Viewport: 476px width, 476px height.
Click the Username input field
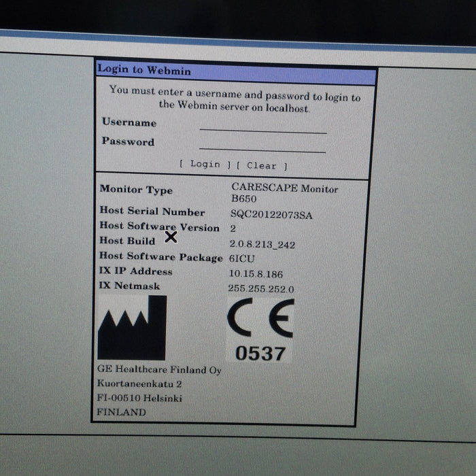263,126
